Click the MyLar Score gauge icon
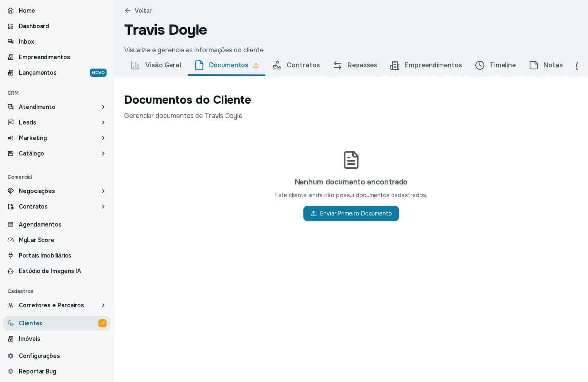The width and height of the screenshot is (588, 382). click(x=11, y=240)
